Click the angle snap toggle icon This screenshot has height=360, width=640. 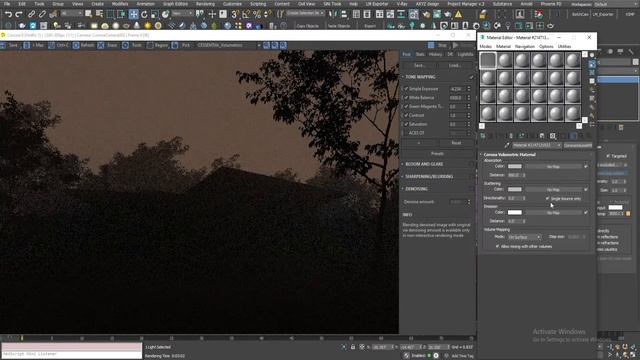coord(246,15)
